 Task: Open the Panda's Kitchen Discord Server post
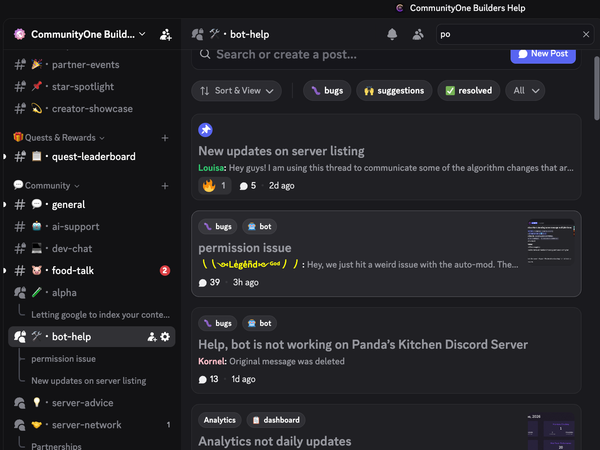pyautogui.click(x=363, y=345)
